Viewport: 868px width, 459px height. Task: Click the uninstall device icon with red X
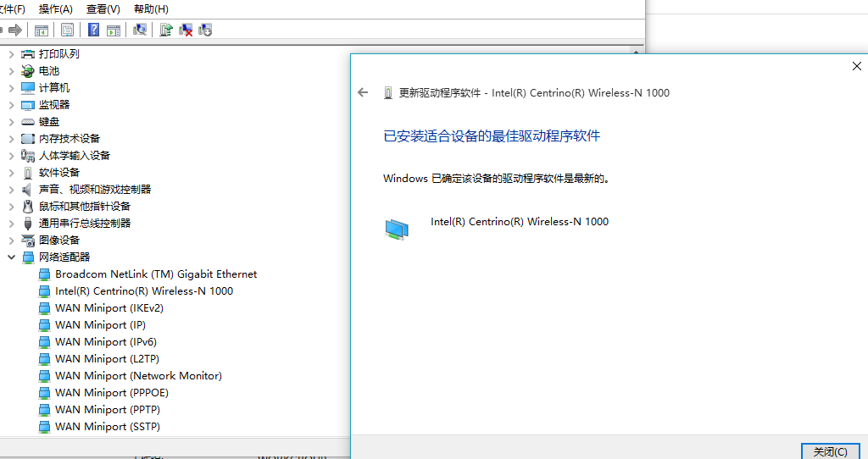click(x=186, y=30)
